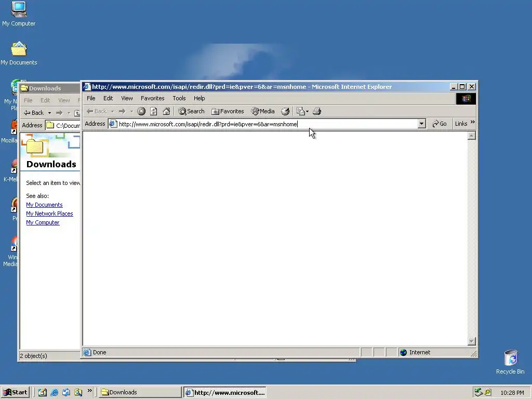Refresh the page in Internet Explorer
The width and height of the screenshot is (532, 399).
click(x=154, y=111)
